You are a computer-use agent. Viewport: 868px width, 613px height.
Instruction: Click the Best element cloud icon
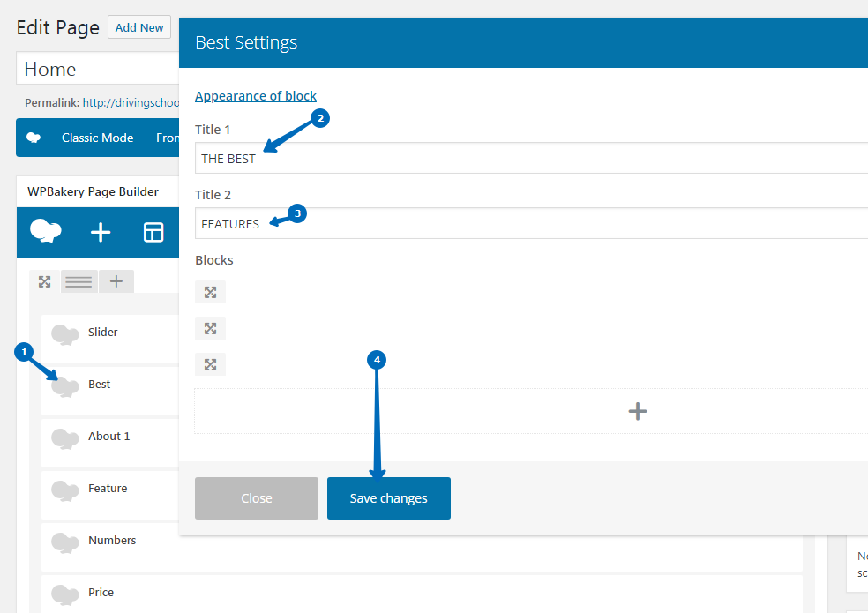65,385
